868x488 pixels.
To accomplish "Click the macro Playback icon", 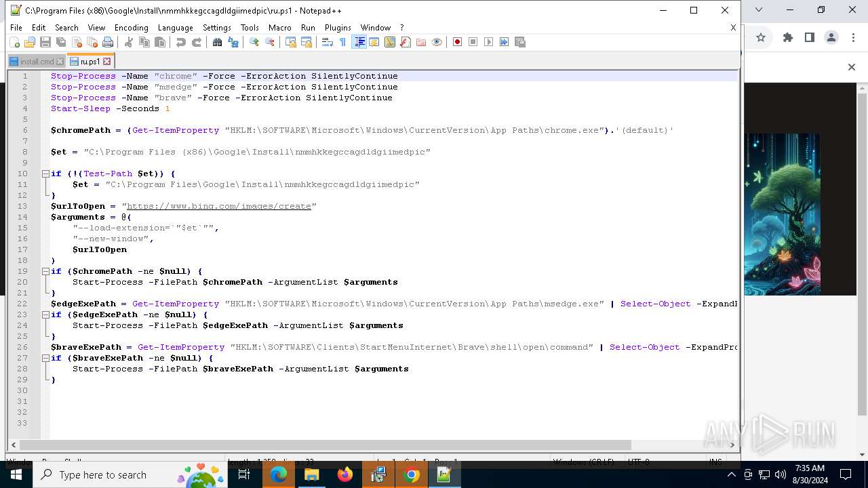I will tap(488, 42).
